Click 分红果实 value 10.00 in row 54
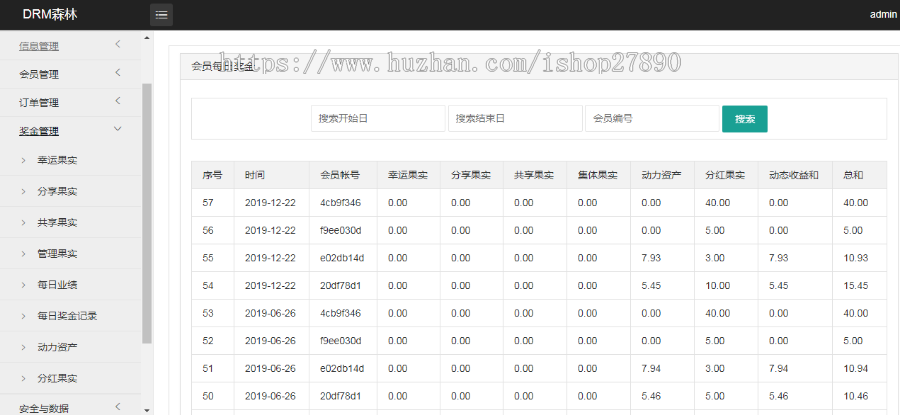900x415 pixels. click(717, 285)
